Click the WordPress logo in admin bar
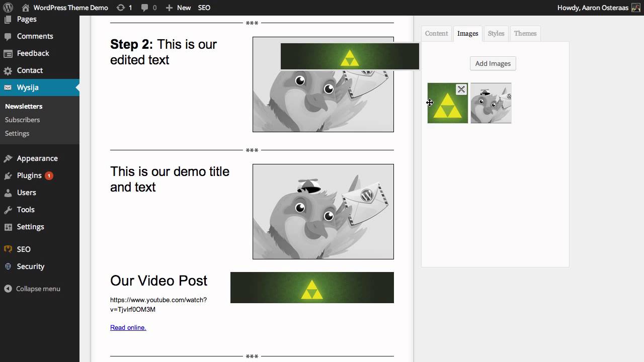This screenshot has width=644, height=362. pos(8,8)
